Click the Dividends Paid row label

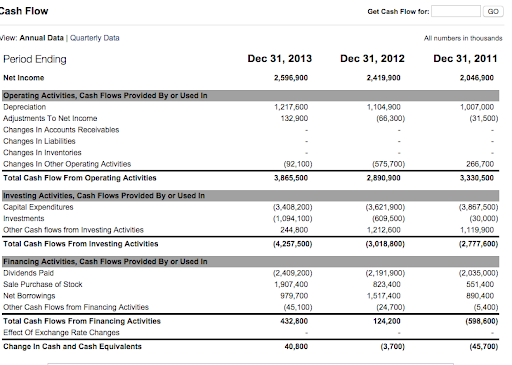(x=28, y=273)
